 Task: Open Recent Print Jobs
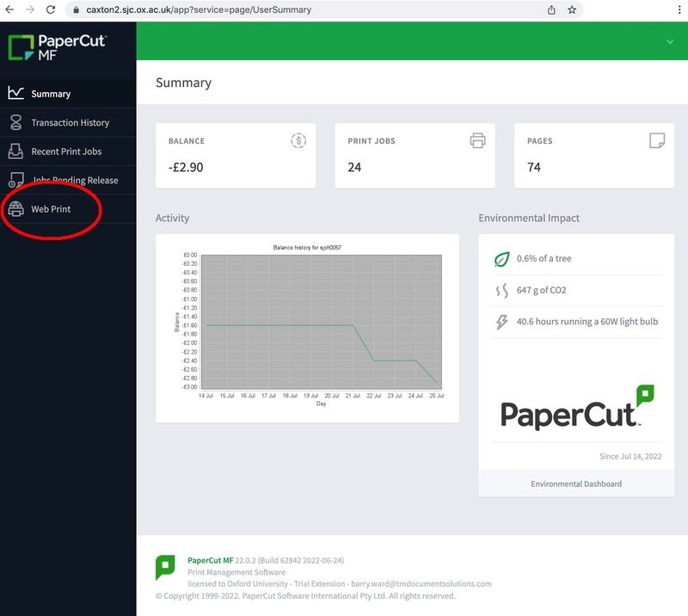coord(68,151)
